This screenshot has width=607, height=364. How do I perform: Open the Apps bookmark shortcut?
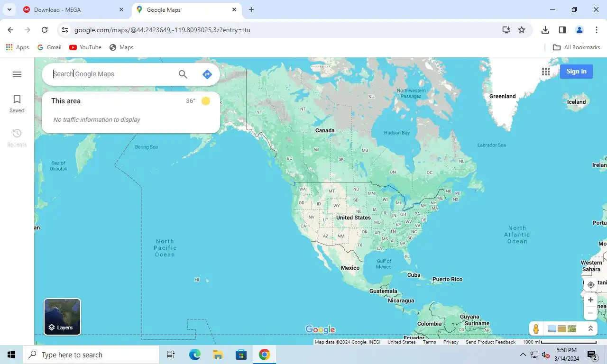(18, 47)
